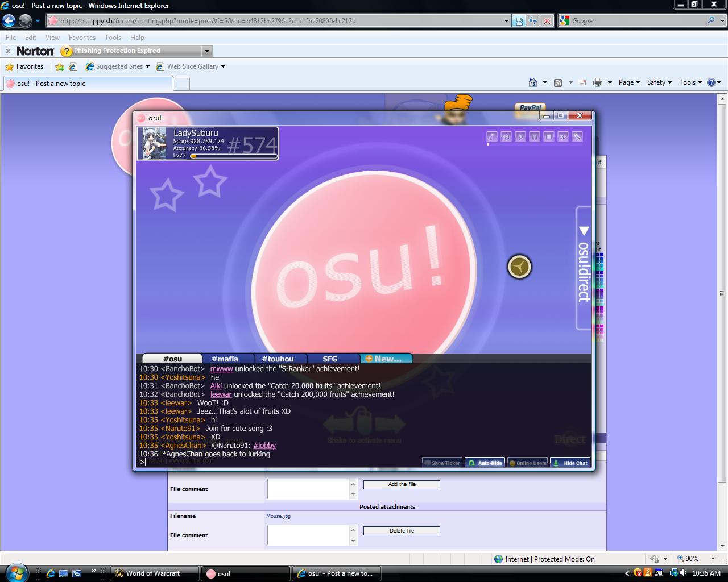728x582 pixels.
Task: Expand the Norton Phishing Protection dropdown
Action: click(x=206, y=51)
